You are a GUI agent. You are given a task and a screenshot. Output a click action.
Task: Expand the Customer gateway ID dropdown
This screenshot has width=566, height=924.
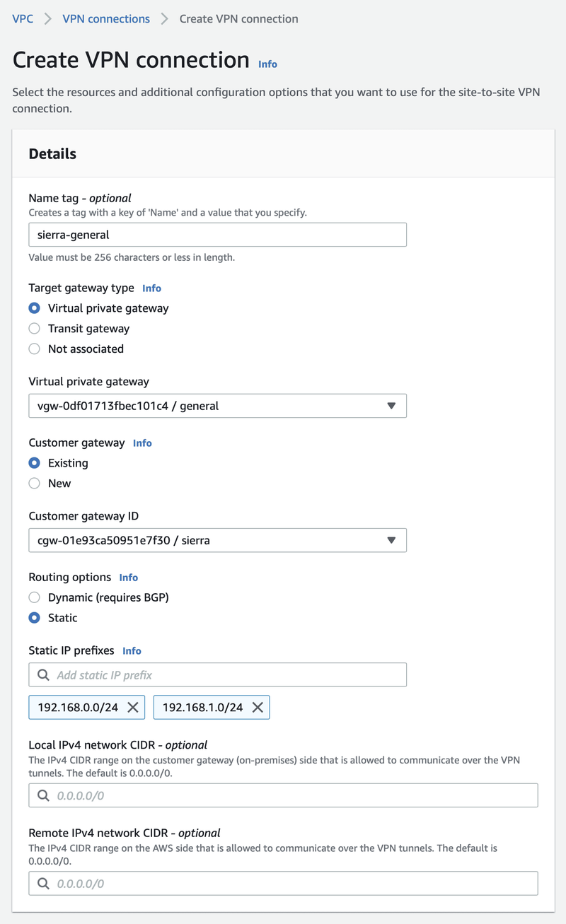pos(217,541)
